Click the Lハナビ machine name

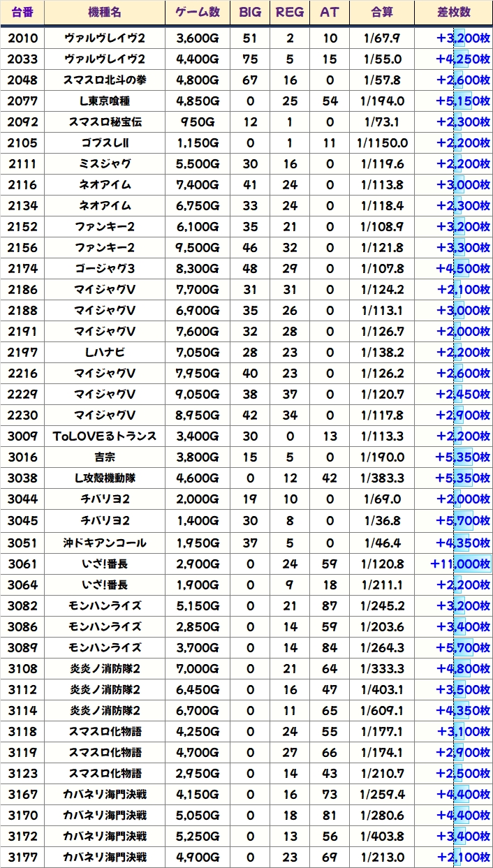point(105,352)
